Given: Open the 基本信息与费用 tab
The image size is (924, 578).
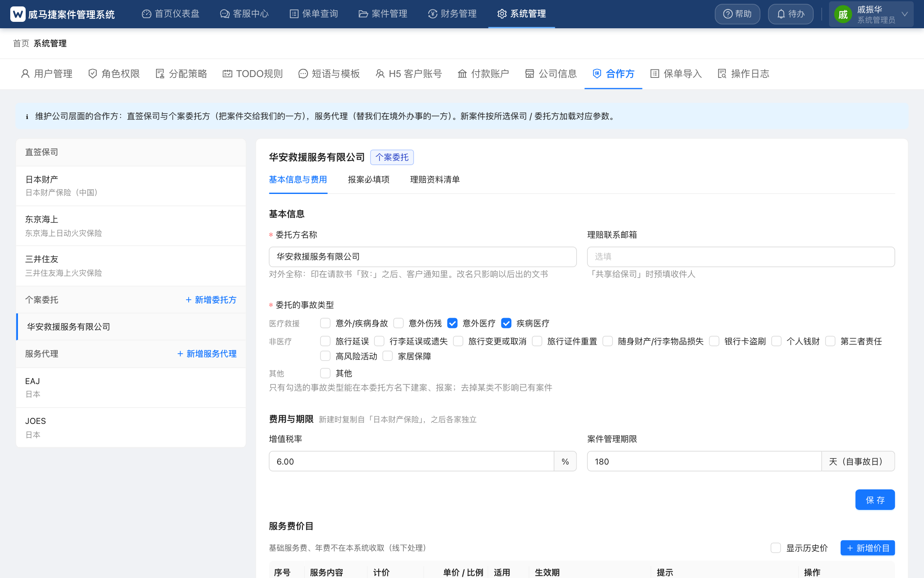Looking at the screenshot, I should pyautogui.click(x=298, y=180).
